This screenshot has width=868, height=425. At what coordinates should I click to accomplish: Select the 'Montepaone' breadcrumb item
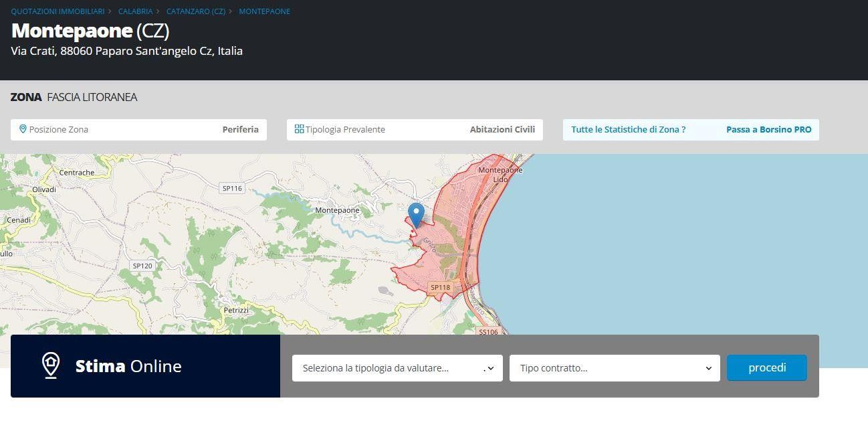pyautogui.click(x=264, y=11)
